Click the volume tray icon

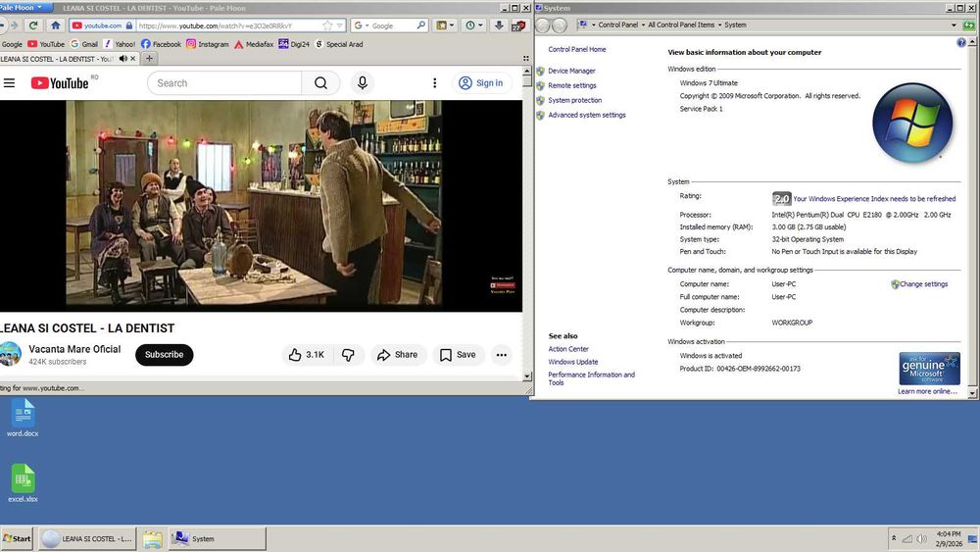coord(922,539)
